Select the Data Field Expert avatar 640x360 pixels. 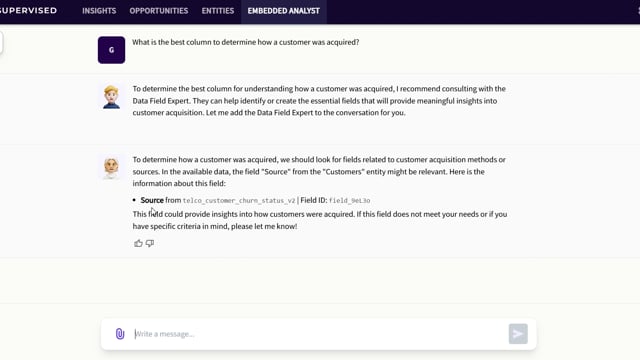(111, 167)
